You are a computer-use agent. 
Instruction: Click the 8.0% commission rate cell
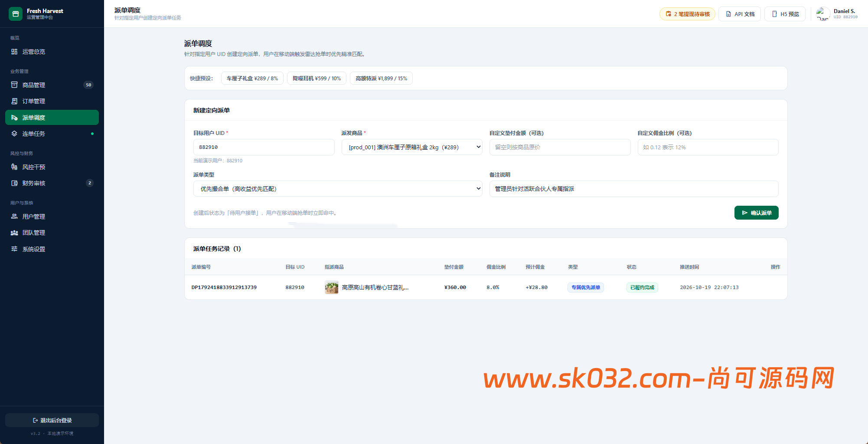(x=493, y=287)
